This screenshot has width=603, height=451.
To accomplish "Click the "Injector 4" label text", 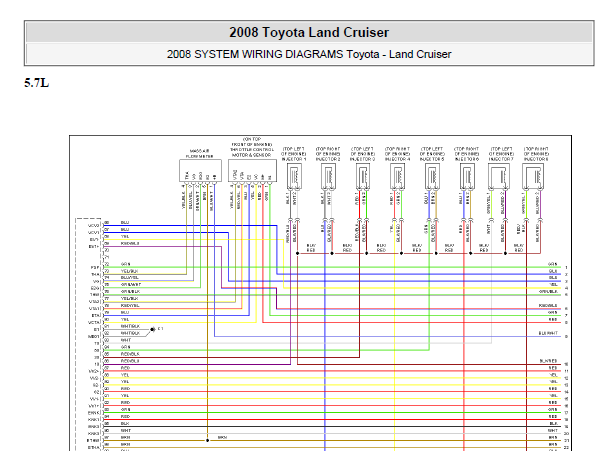I will coord(398,159).
